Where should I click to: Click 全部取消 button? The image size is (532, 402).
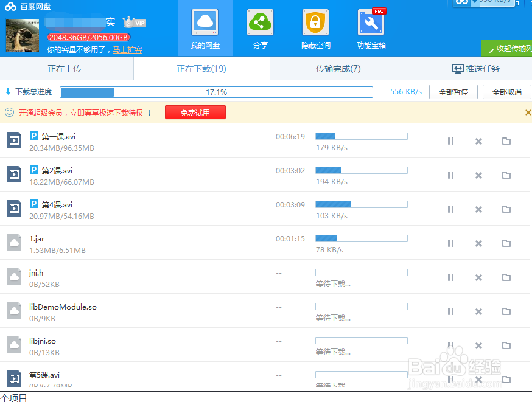click(x=507, y=92)
